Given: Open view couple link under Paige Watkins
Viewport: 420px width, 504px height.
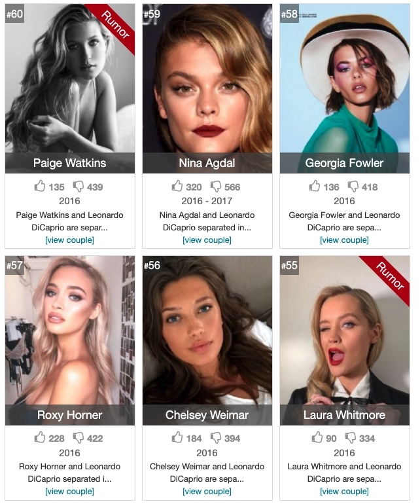Looking at the screenshot, I should (70, 240).
